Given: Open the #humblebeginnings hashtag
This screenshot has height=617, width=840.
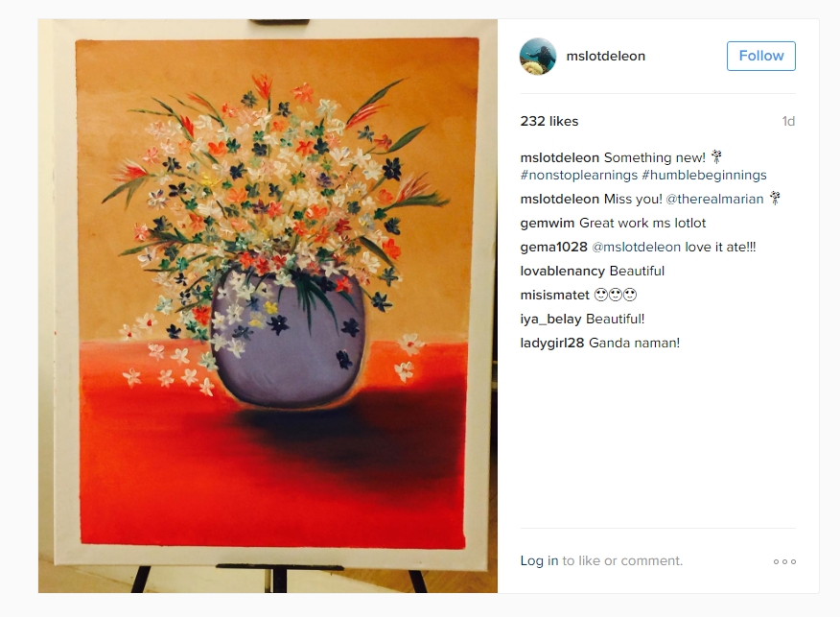Looking at the screenshot, I should [704, 176].
